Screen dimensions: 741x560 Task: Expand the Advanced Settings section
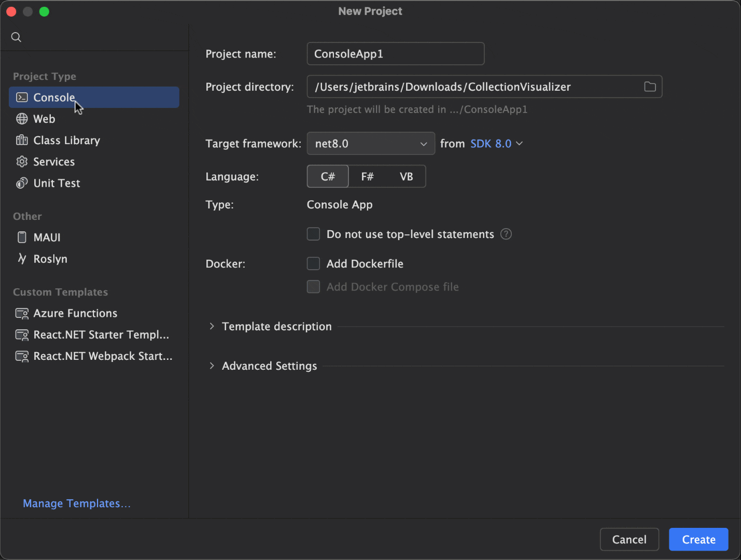tap(212, 366)
